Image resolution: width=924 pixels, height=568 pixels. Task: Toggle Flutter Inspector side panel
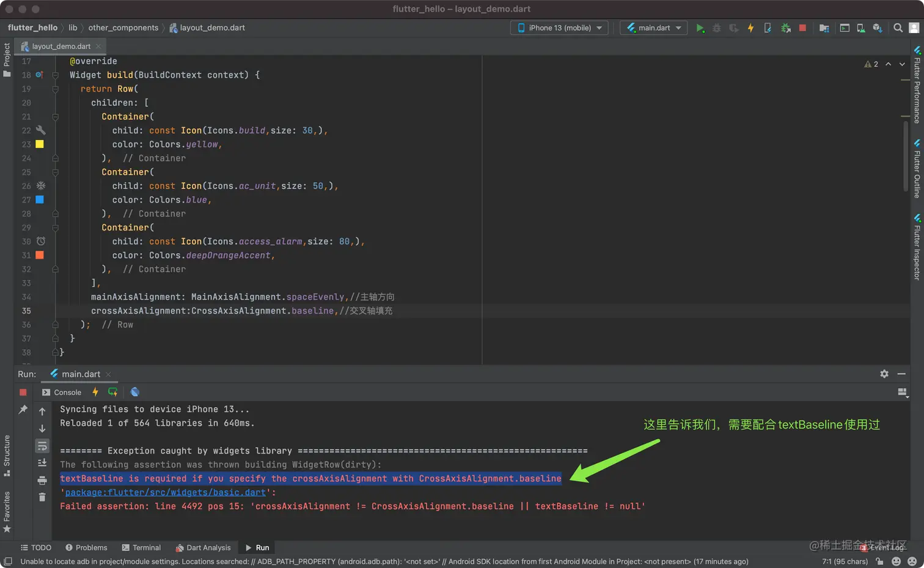point(917,246)
